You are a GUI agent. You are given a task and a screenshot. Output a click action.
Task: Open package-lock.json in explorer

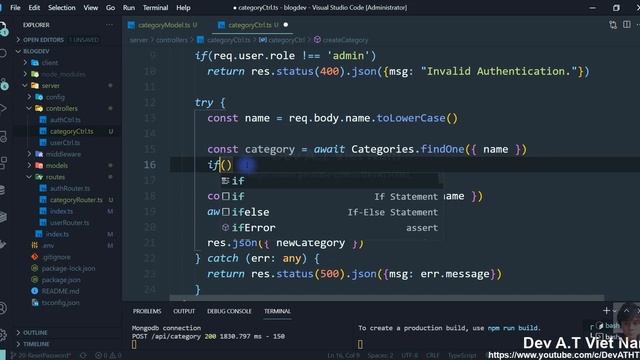(69, 268)
